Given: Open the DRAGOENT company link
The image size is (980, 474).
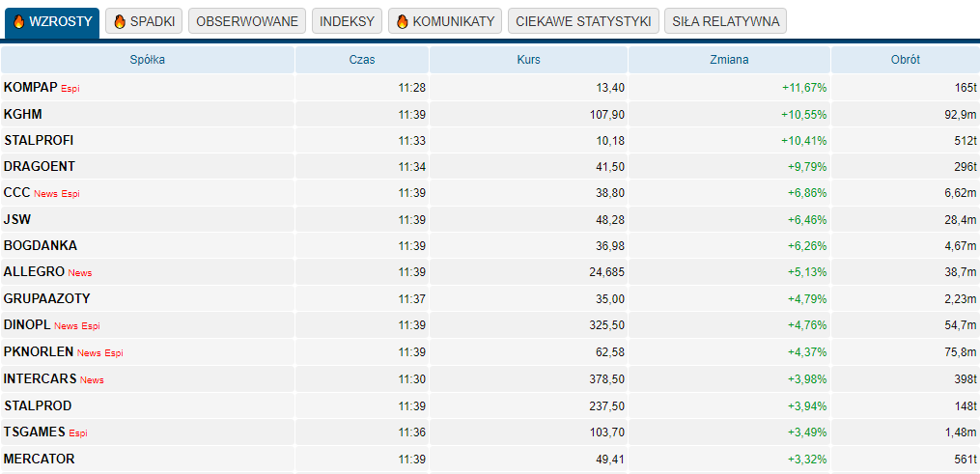Looking at the screenshot, I should click(40, 167).
